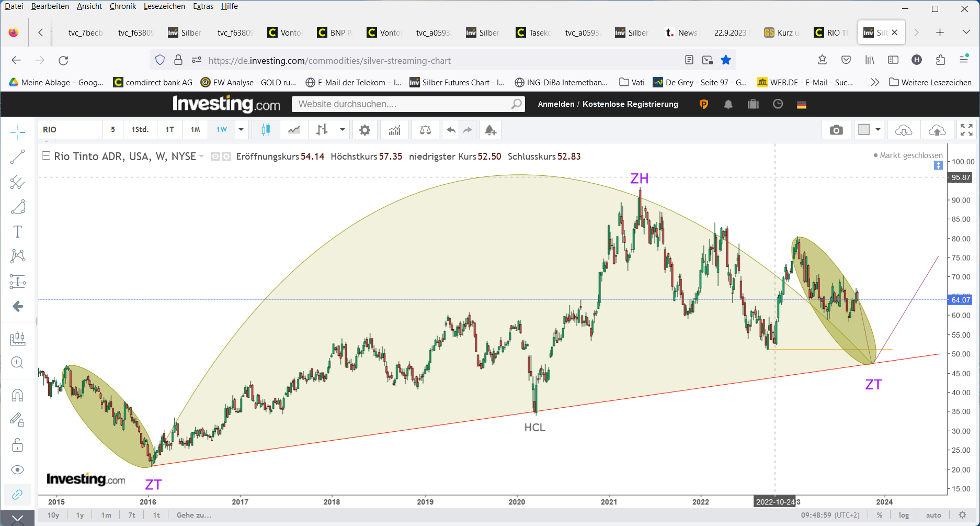Select the trend line drawing tool

tap(17, 157)
